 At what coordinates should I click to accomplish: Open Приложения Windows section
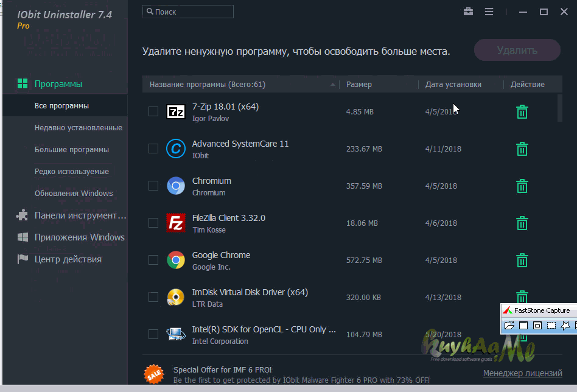[71, 237]
